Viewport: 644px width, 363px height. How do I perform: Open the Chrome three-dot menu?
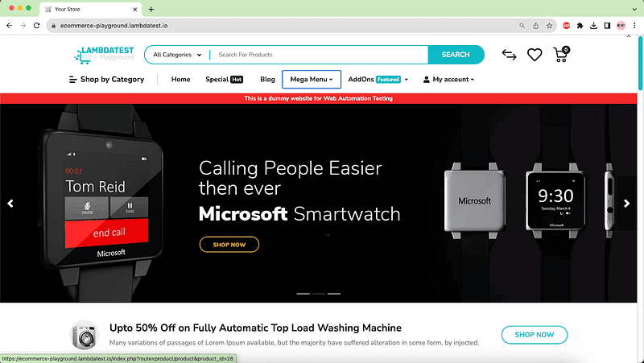(634, 26)
